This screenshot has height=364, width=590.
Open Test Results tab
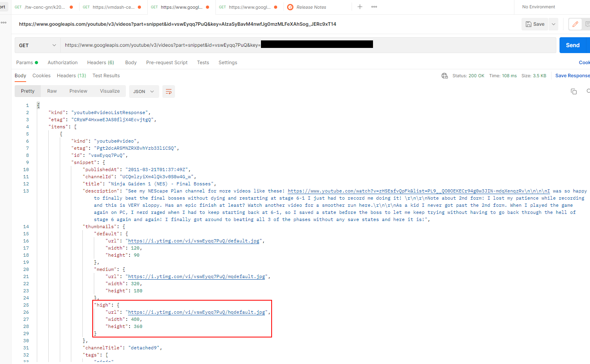tap(106, 76)
